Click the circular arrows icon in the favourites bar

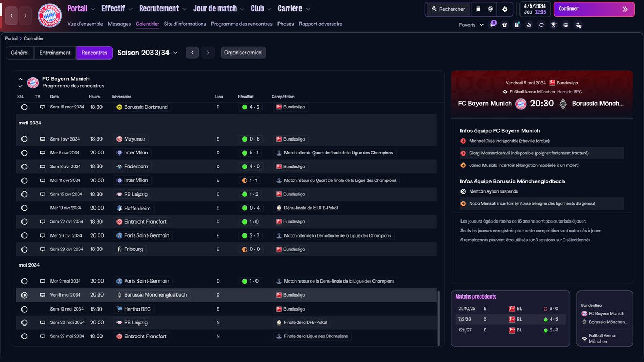(x=541, y=25)
